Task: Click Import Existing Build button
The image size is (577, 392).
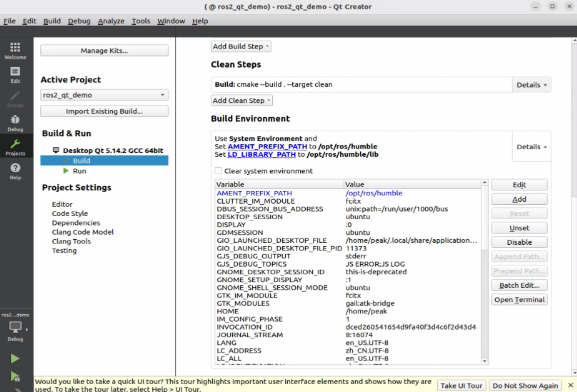Action: (104, 111)
